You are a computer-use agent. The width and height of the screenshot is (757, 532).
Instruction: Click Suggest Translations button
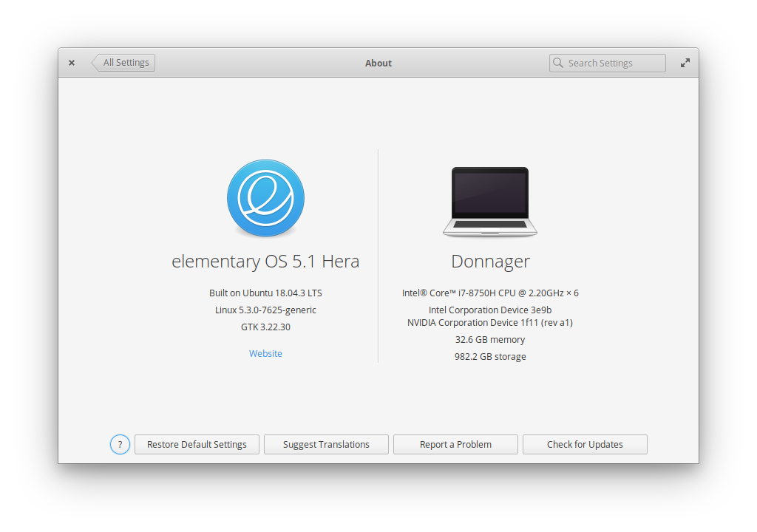click(x=326, y=445)
